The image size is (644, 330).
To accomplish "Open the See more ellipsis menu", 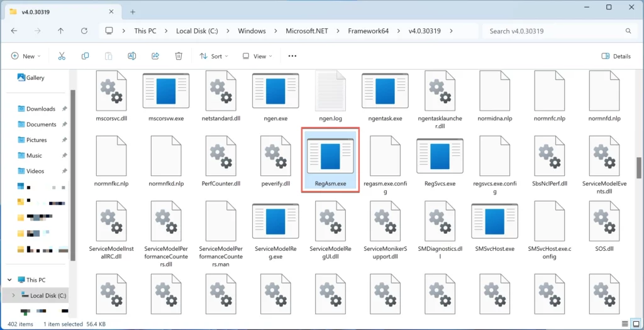I will [292, 56].
